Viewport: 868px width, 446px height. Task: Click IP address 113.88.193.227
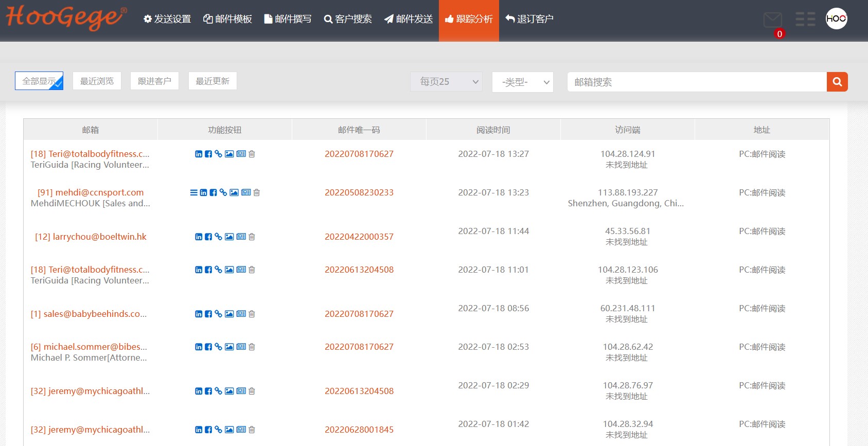(628, 192)
